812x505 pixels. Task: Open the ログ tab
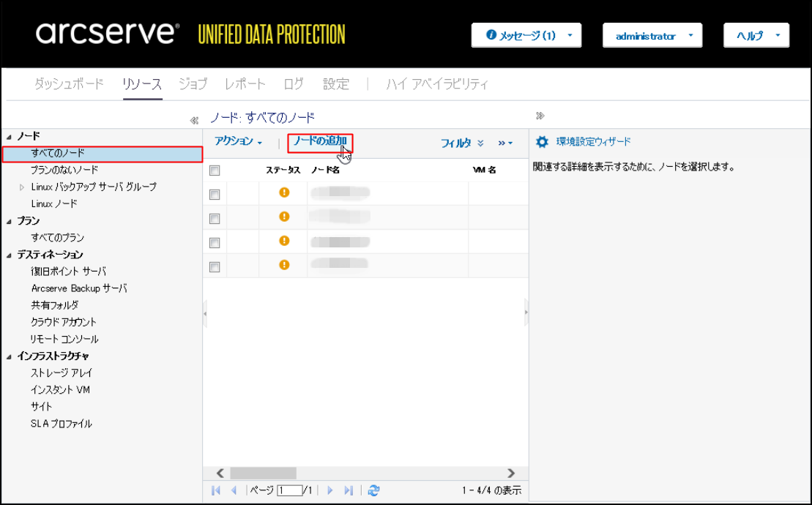(294, 84)
